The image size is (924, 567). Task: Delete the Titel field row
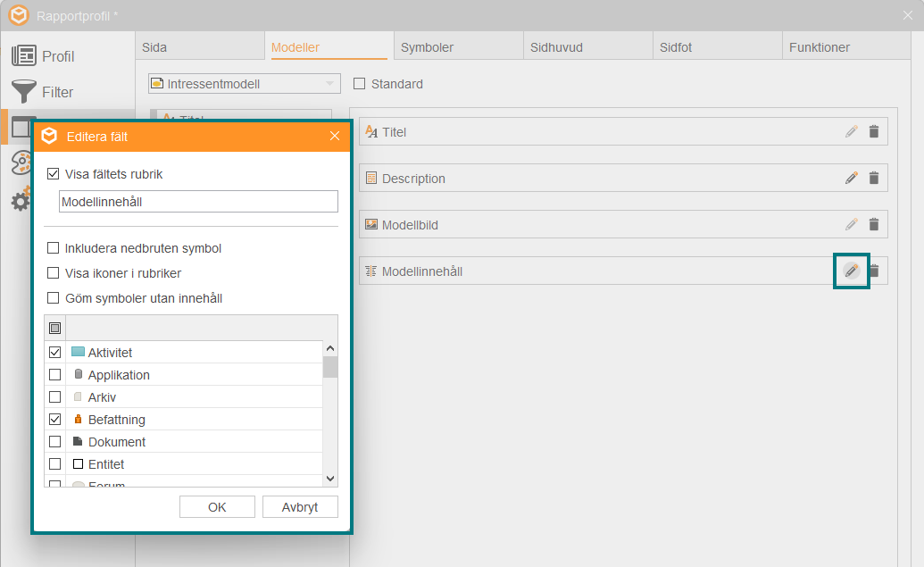[874, 131]
